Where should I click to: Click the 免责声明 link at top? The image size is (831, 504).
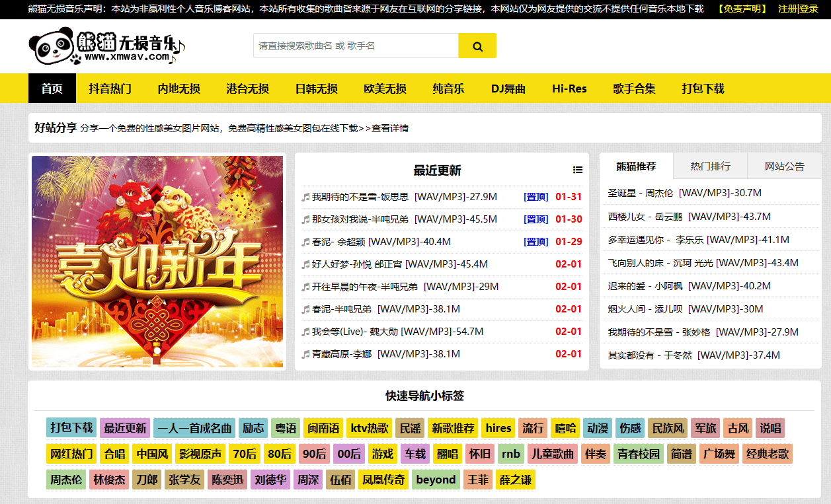[x=742, y=9]
